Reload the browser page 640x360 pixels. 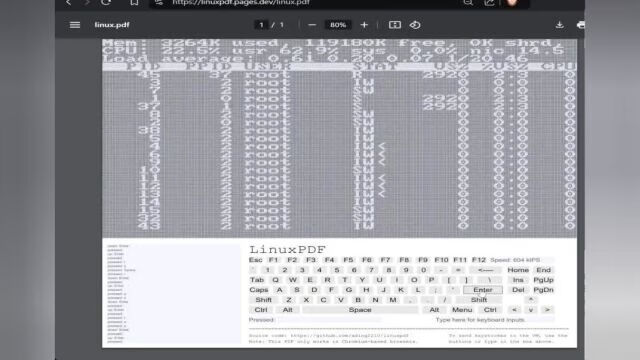pyautogui.click(x=106, y=2)
